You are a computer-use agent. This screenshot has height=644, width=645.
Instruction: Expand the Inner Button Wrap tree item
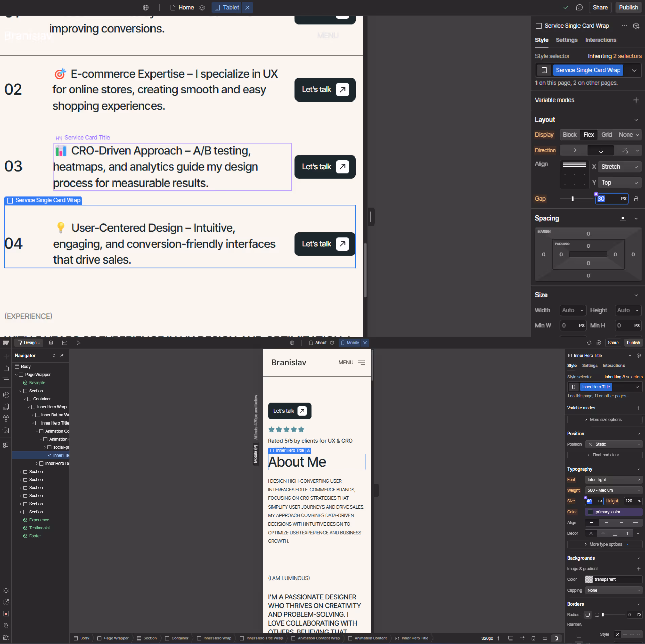click(33, 415)
